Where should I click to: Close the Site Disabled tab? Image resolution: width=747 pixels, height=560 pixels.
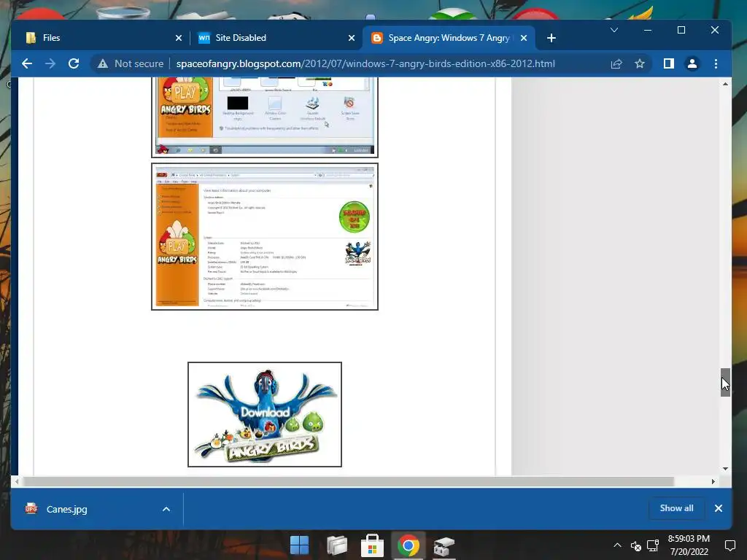352,38
